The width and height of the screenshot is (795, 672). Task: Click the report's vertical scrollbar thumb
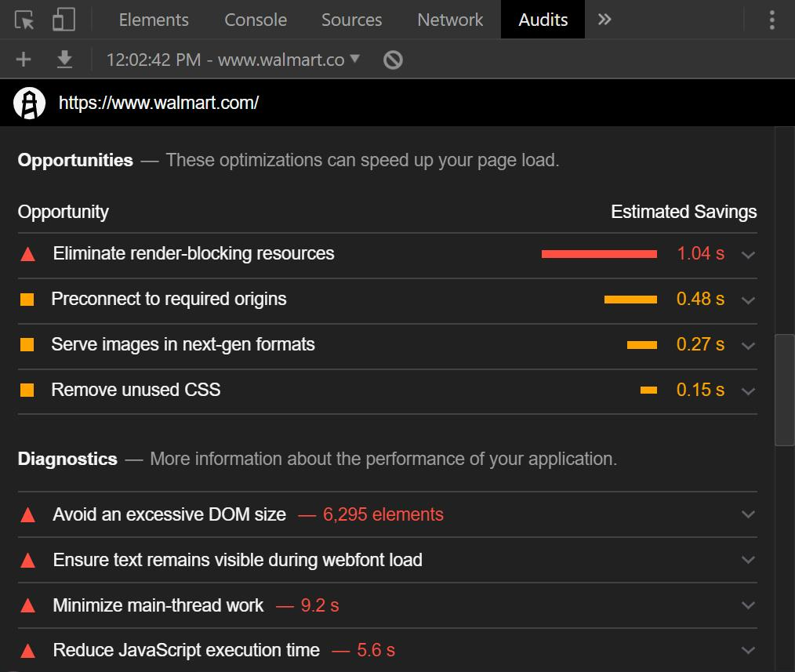(784, 390)
